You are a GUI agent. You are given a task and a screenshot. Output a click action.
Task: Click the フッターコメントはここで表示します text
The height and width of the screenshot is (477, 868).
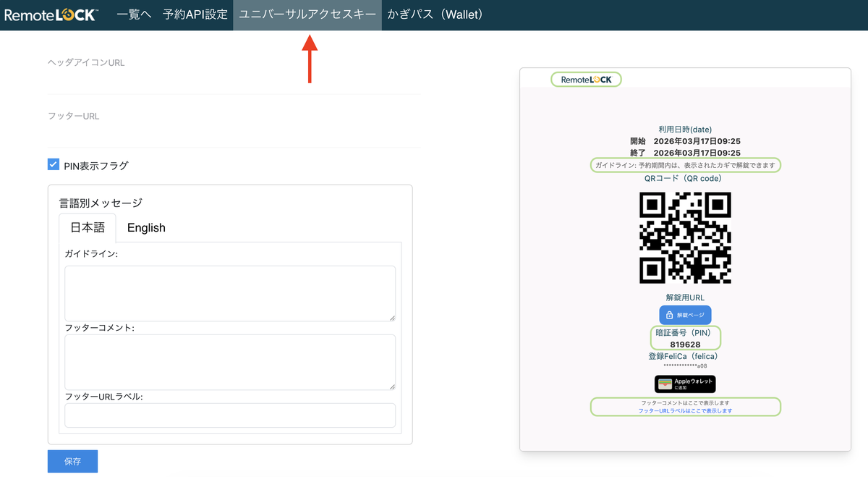[685, 402]
